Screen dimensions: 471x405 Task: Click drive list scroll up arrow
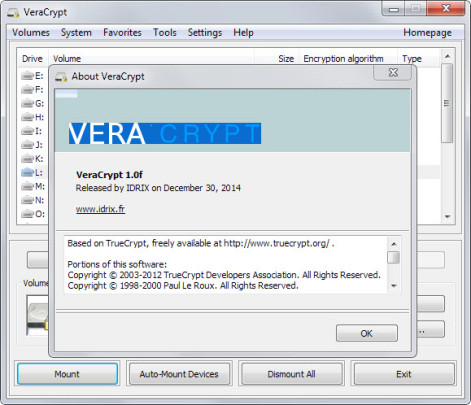[447, 56]
